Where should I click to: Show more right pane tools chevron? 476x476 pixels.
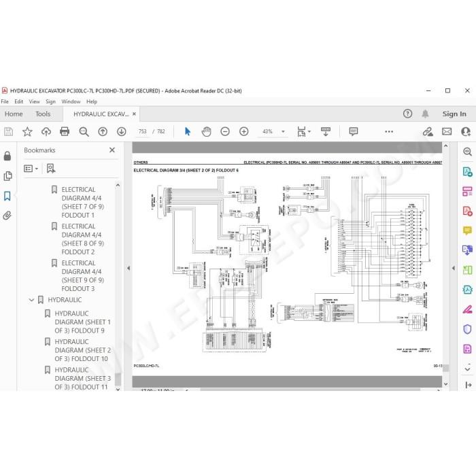click(468, 369)
